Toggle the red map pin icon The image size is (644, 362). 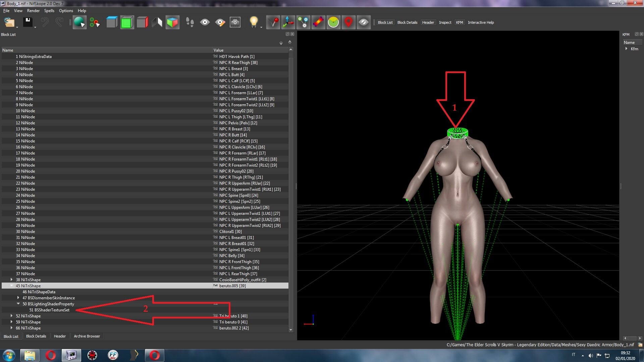pyautogui.click(x=348, y=22)
